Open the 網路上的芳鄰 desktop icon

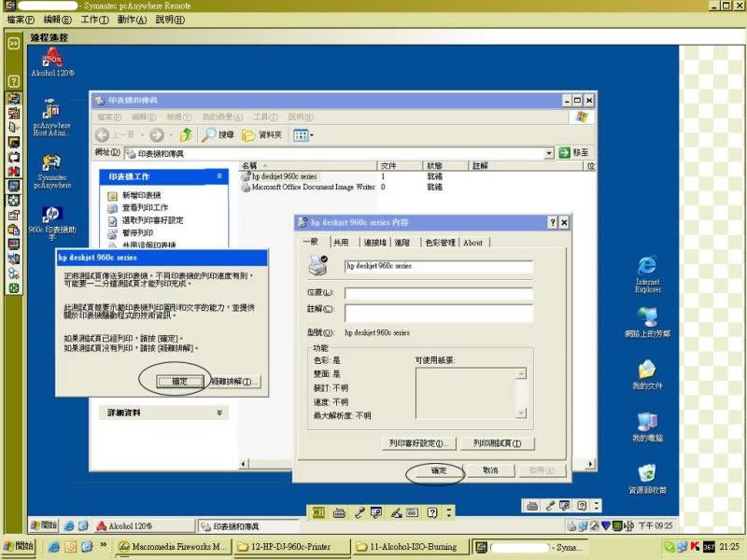click(647, 322)
